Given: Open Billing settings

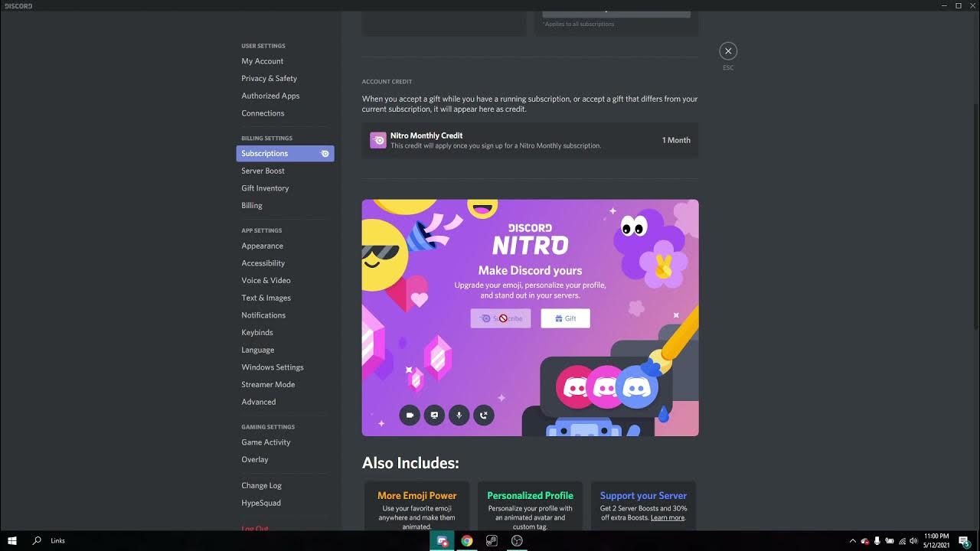Looking at the screenshot, I should [252, 205].
